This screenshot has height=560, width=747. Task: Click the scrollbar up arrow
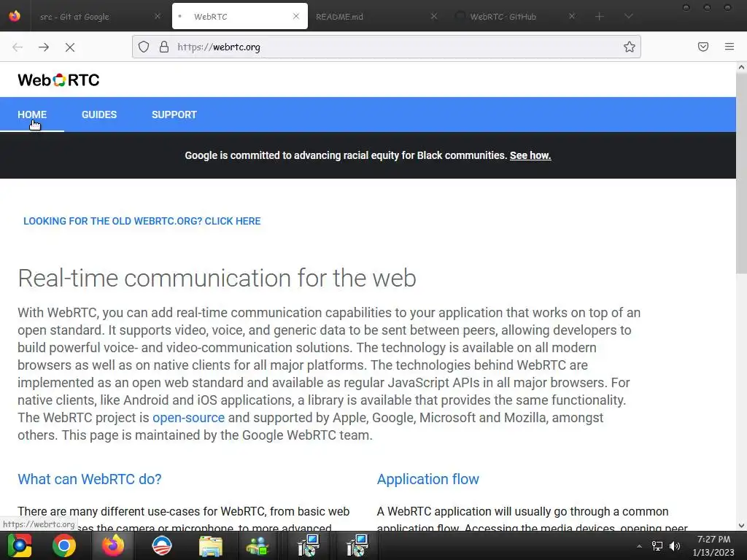[x=741, y=67]
